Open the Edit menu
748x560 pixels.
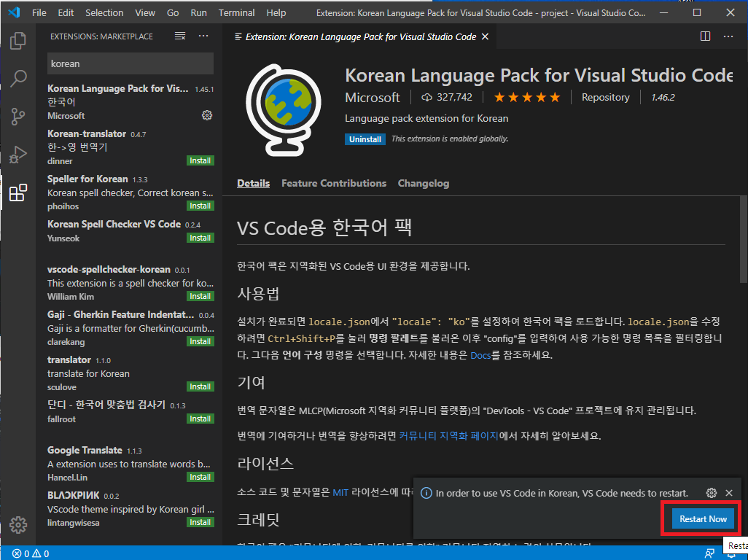click(66, 13)
